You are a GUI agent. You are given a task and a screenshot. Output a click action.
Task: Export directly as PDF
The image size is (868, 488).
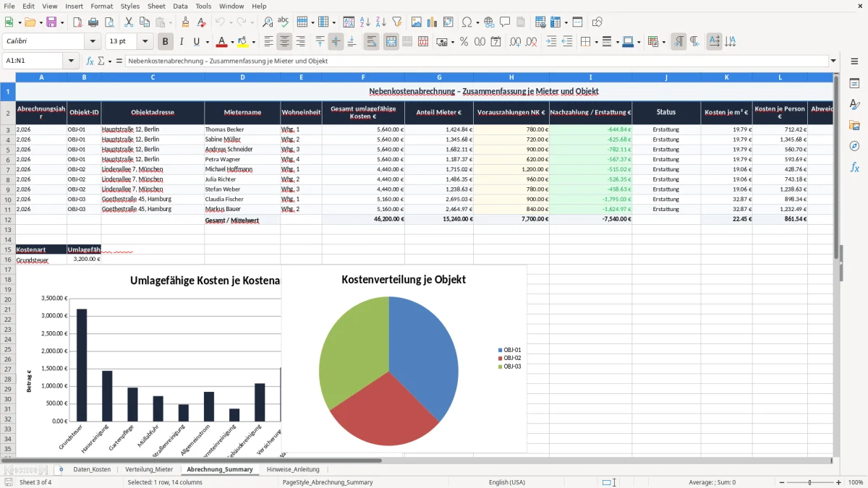pos(78,22)
